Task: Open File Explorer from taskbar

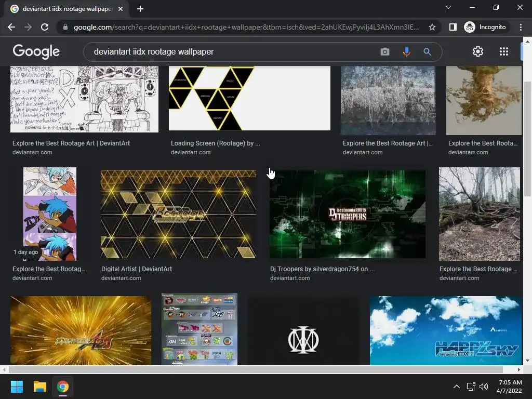Action: pos(39,387)
